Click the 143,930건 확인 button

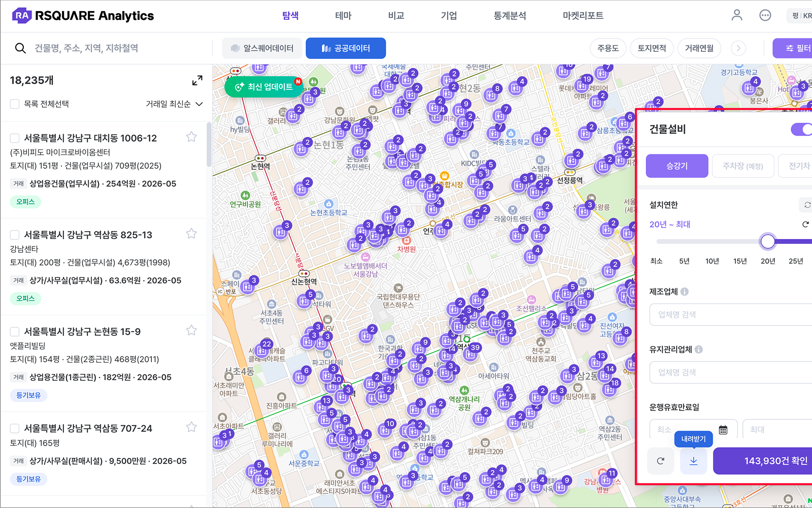pos(762,461)
